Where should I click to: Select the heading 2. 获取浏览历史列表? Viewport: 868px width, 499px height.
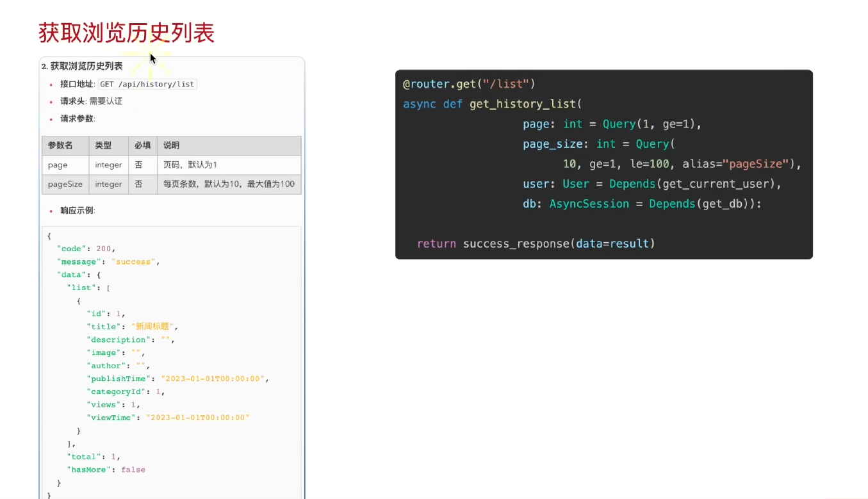point(82,66)
